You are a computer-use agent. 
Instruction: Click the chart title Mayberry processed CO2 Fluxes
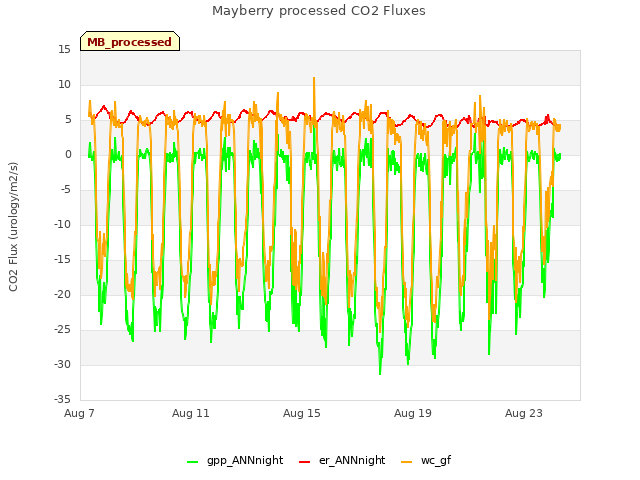319,11
